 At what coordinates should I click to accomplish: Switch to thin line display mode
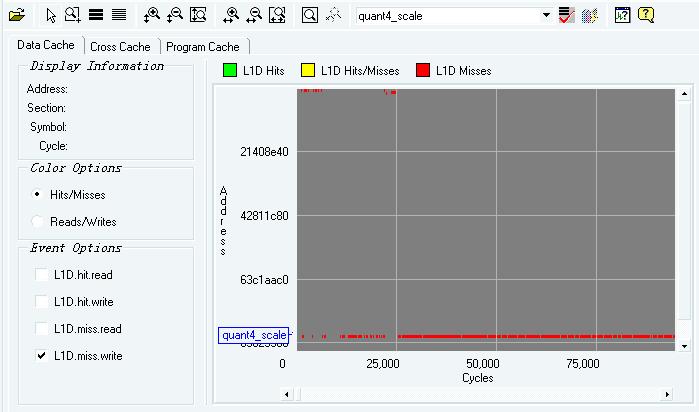pyautogui.click(x=119, y=15)
